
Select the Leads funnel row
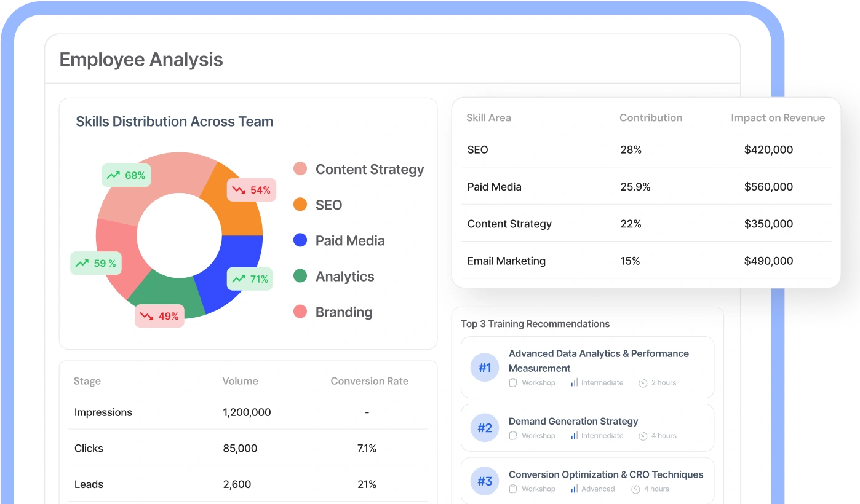(x=249, y=484)
